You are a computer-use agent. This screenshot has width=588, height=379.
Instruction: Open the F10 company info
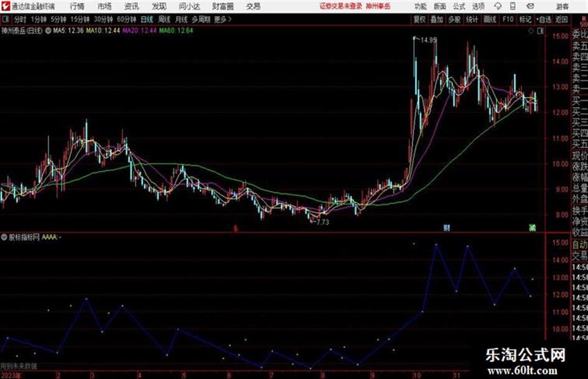tap(508, 19)
